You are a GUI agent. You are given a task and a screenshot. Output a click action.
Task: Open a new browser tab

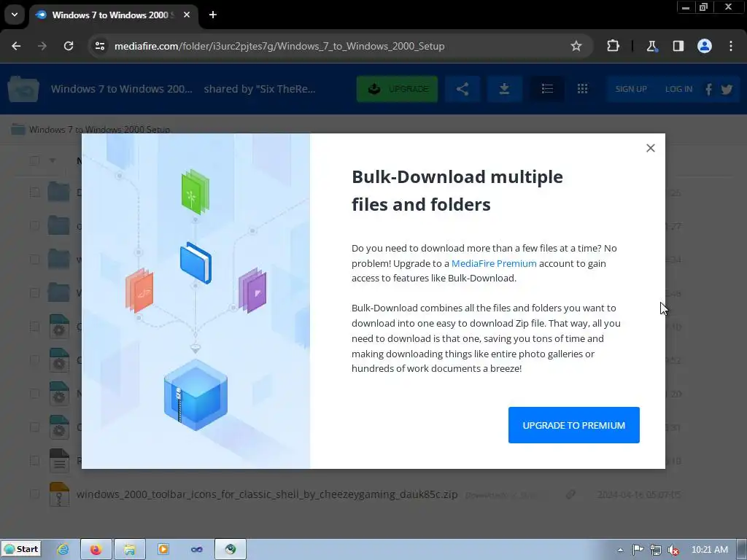tap(213, 15)
